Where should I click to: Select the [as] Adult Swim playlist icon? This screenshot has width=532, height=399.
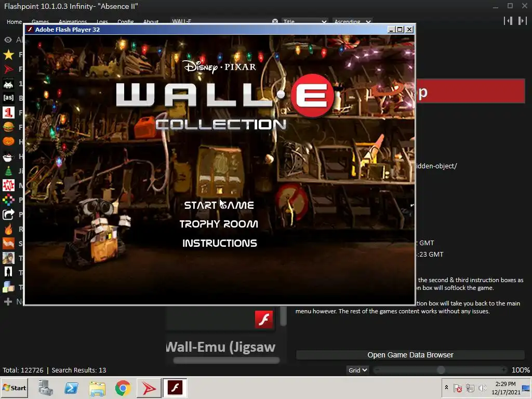pos(8,98)
